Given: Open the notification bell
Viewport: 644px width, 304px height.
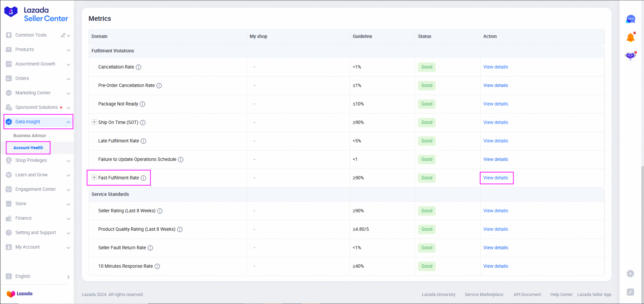Looking at the screenshot, I should click(x=630, y=38).
